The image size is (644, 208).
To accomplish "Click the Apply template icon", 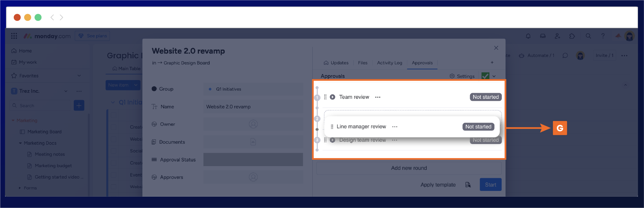I will point(468,185).
